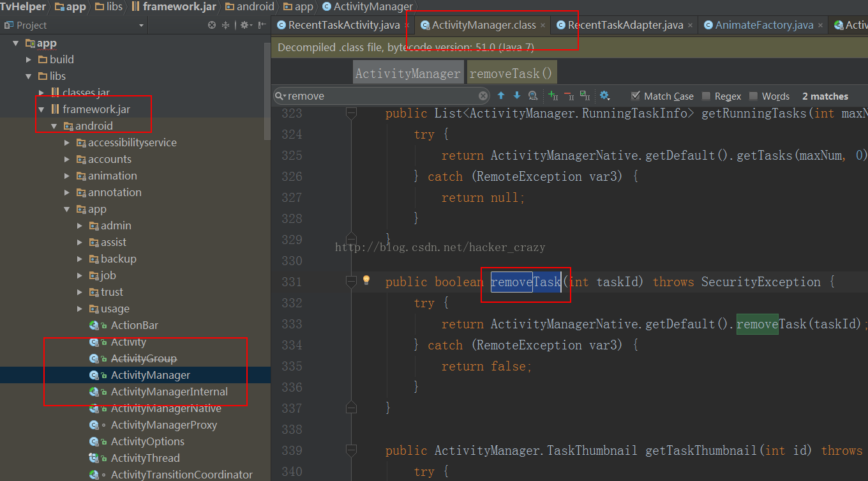The height and width of the screenshot is (481, 868).
Task: Expand the admin package
Action: click(x=80, y=225)
